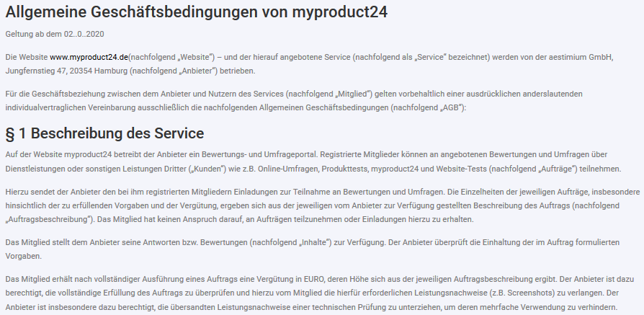This screenshot has width=644, height=315.
Task: Open the www.myproduct24.de link
Action: click(x=89, y=57)
